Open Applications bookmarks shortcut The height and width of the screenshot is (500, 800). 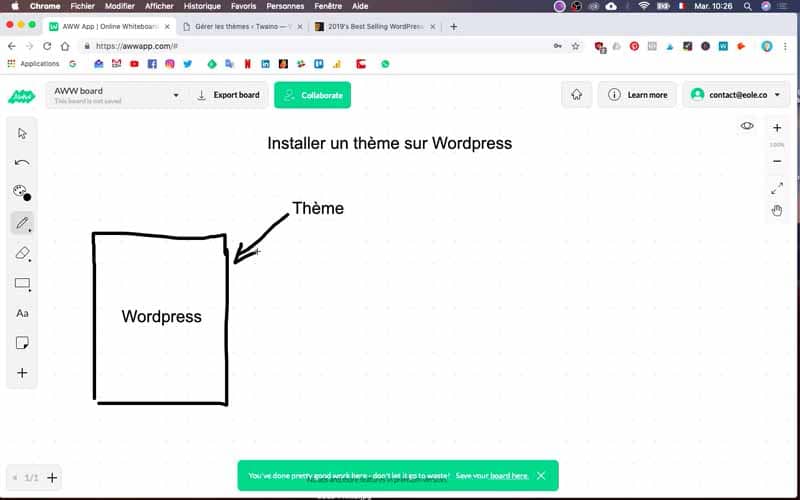(x=33, y=64)
